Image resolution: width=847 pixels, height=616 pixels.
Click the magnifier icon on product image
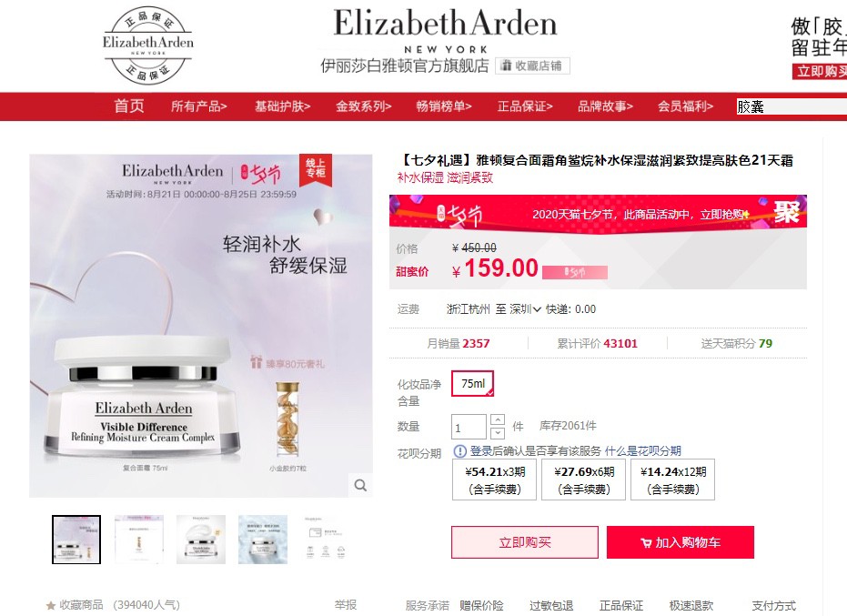(360, 485)
